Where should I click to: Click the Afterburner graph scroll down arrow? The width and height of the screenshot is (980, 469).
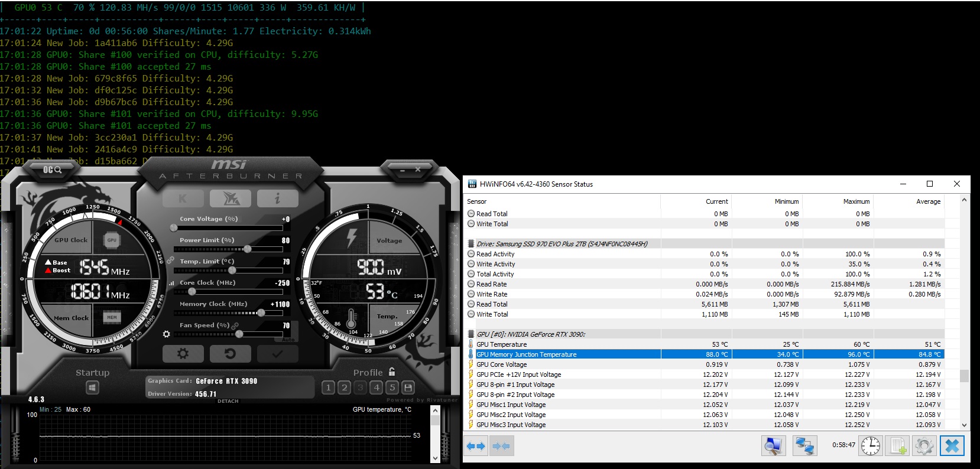[436, 458]
